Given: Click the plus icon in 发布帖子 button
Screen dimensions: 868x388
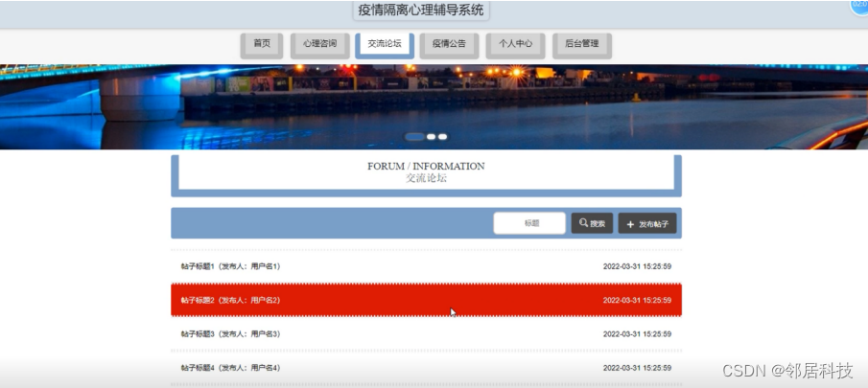Looking at the screenshot, I should (x=630, y=224).
